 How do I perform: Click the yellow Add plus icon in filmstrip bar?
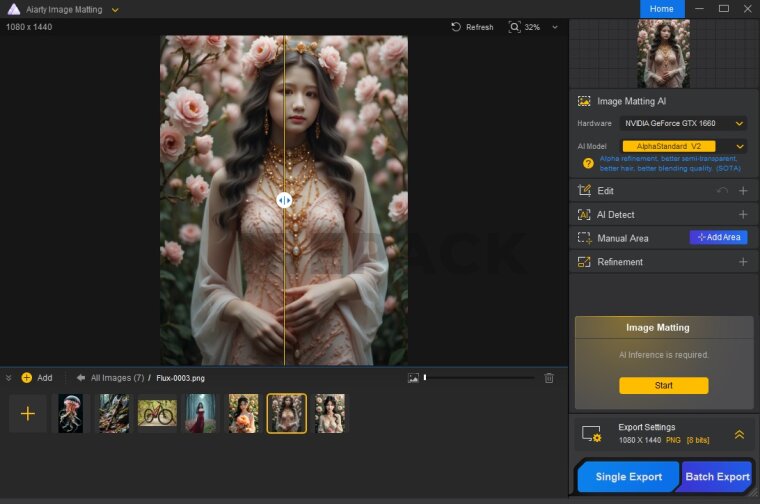tap(26, 378)
